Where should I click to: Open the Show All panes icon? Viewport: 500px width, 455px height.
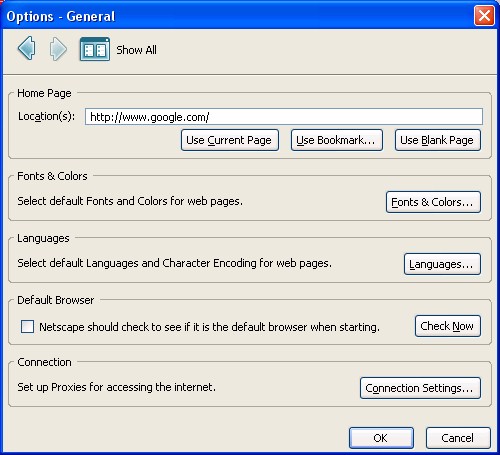pyautogui.click(x=95, y=49)
